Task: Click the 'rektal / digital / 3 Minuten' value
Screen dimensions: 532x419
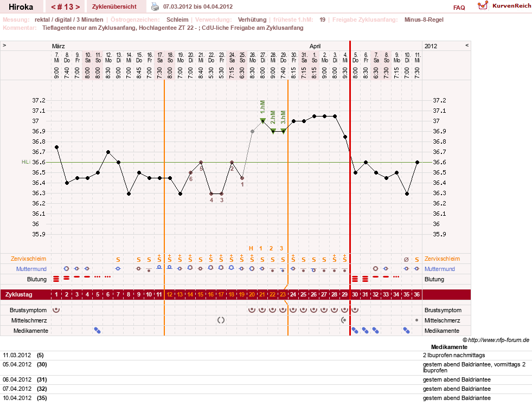Action: click(x=69, y=20)
